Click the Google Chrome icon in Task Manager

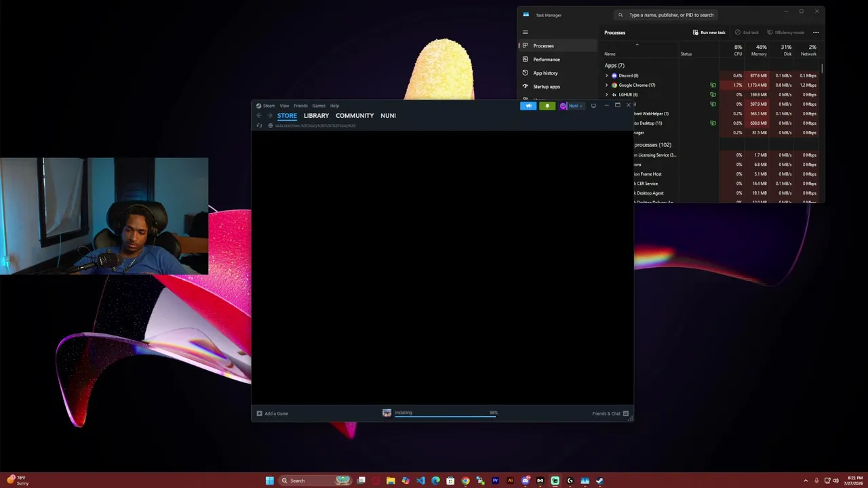pos(614,85)
